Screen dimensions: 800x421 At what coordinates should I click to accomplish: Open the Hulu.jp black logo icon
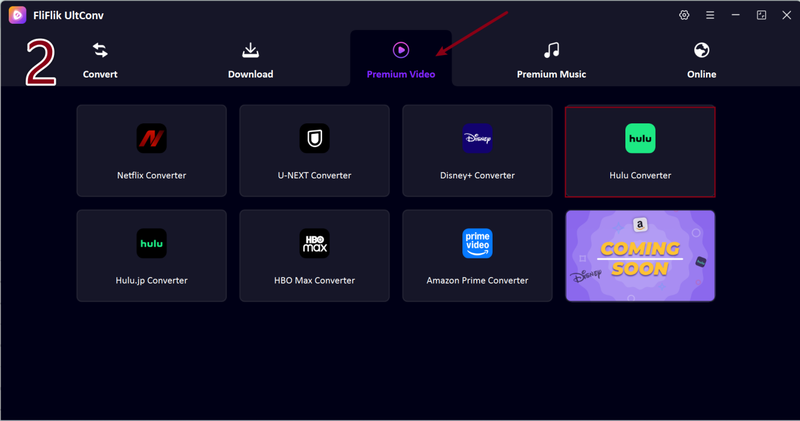152,243
